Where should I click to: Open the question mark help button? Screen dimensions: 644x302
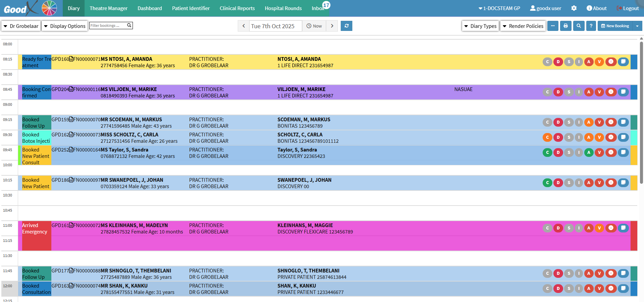(x=591, y=26)
